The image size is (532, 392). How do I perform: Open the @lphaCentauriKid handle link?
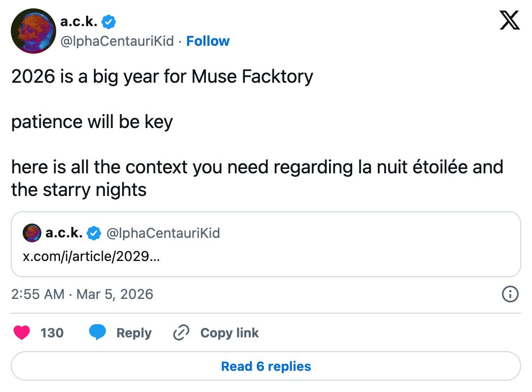(117, 41)
